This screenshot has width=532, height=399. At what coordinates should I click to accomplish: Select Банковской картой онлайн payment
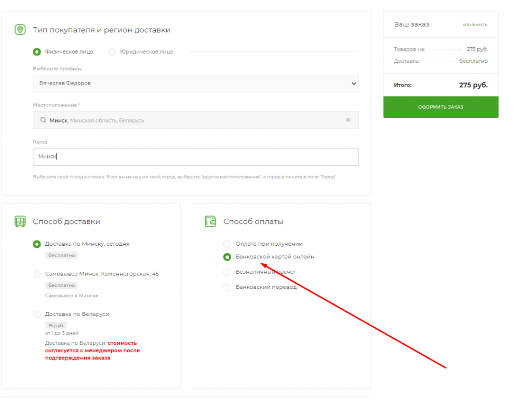pos(227,257)
